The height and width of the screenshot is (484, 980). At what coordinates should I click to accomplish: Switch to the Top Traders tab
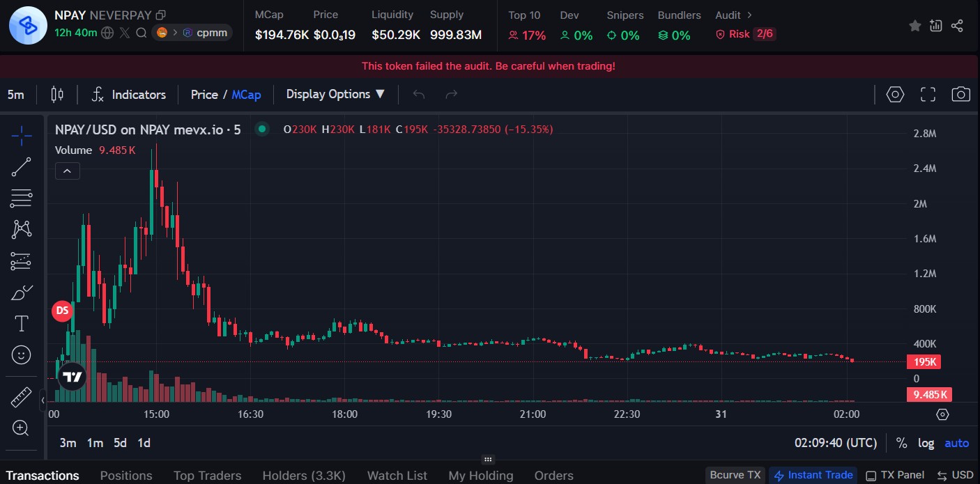tap(207, 476)
